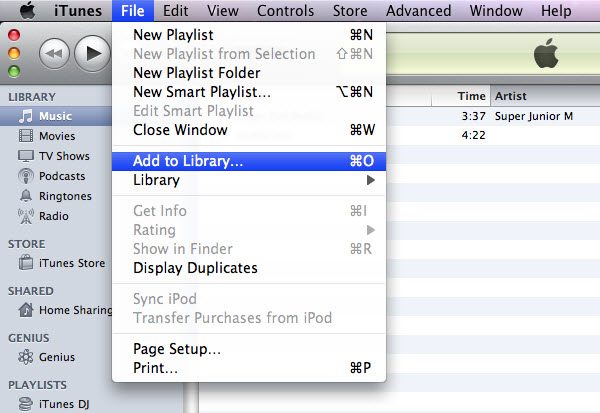This screenshot has width=600, height=413.
Task: Select the TV Shows screen icon
Action: [26, 156]
